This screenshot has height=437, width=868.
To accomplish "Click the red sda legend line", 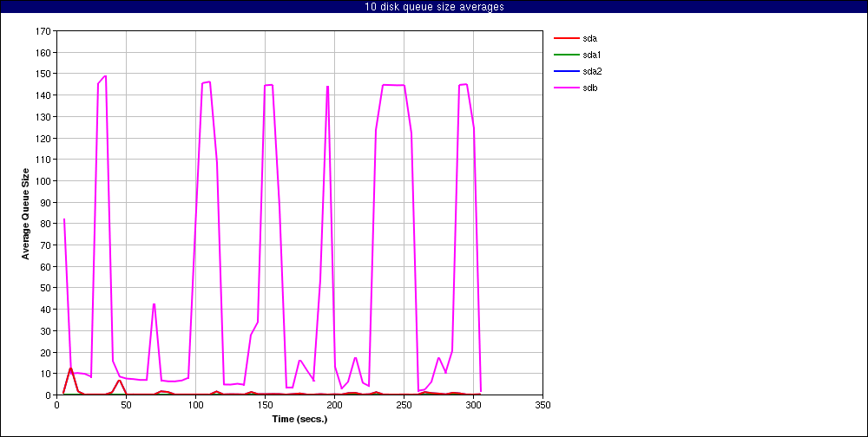I will click(x=566, y=38).
